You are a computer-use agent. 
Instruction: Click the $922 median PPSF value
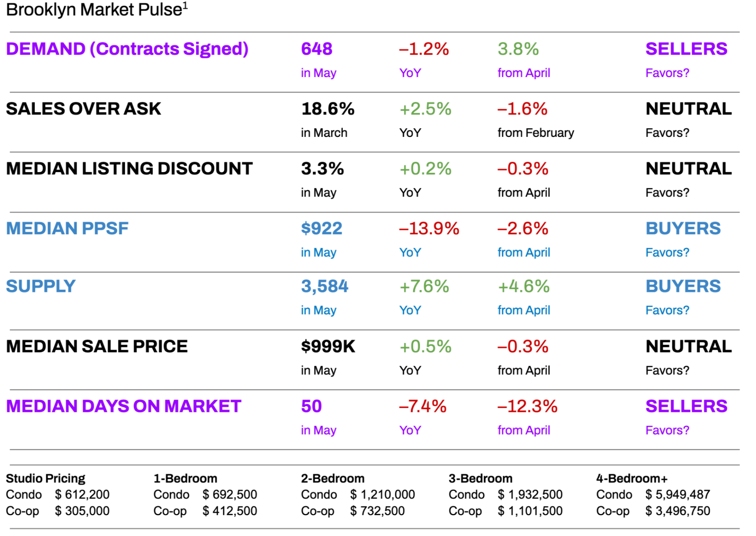pyautogui.click(x=322, y=228)
